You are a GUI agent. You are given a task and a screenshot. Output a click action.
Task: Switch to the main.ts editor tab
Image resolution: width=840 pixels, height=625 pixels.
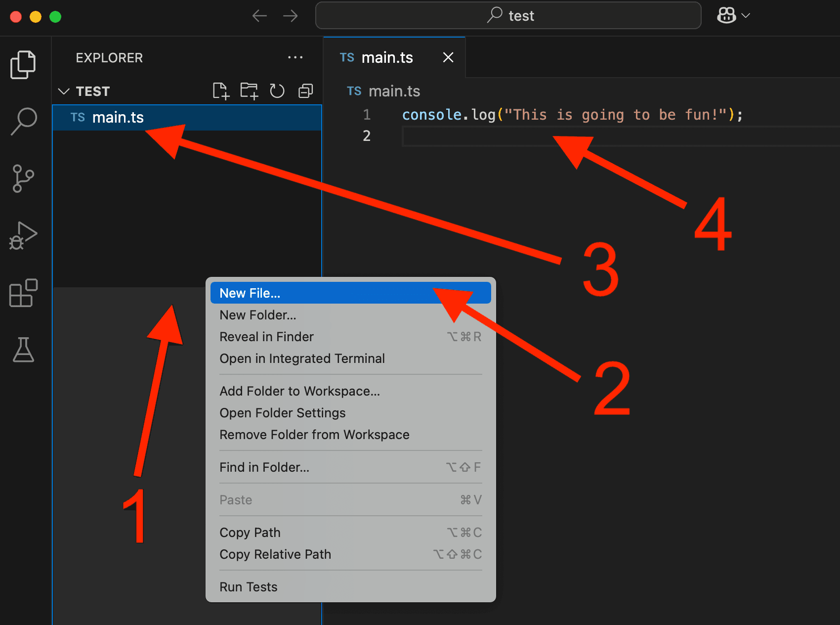point(387,57)
